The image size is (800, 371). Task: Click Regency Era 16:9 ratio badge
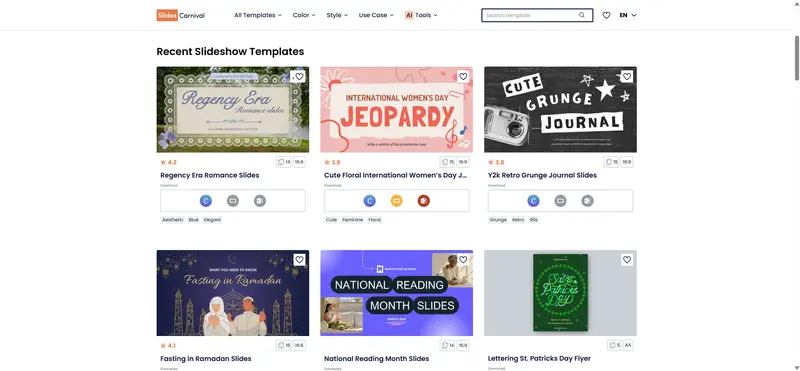(x=299, y=162)
